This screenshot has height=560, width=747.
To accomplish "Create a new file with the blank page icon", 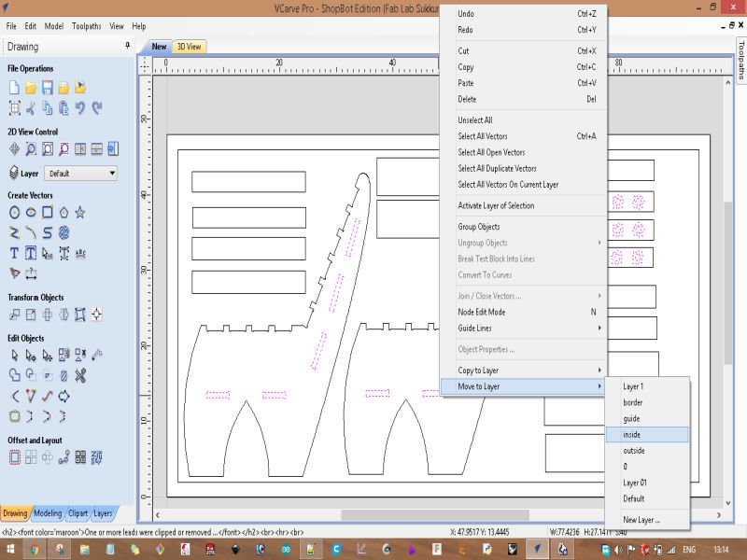I will (14, 88).
